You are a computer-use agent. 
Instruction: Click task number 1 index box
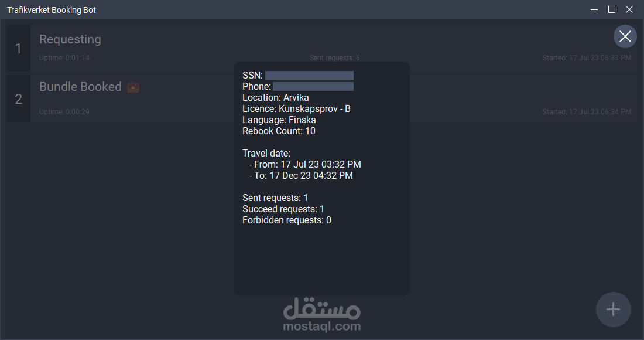pyautogui.click(x=19, y=48)
